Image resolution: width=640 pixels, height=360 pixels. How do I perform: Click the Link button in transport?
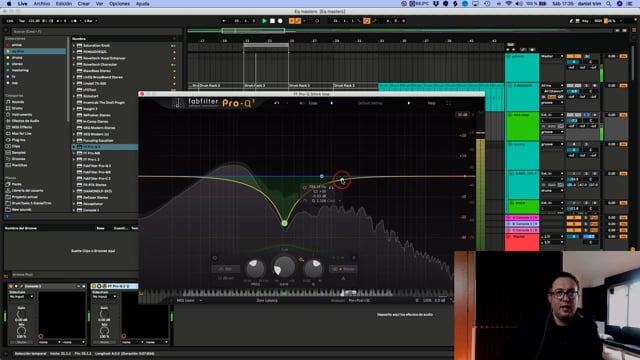click(10, 21)
